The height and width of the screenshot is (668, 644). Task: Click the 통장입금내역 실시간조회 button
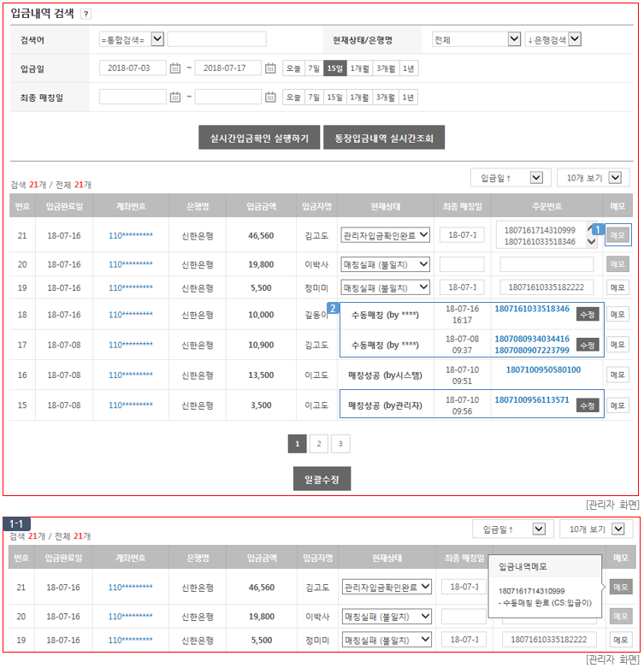click(x=384, y=138)
